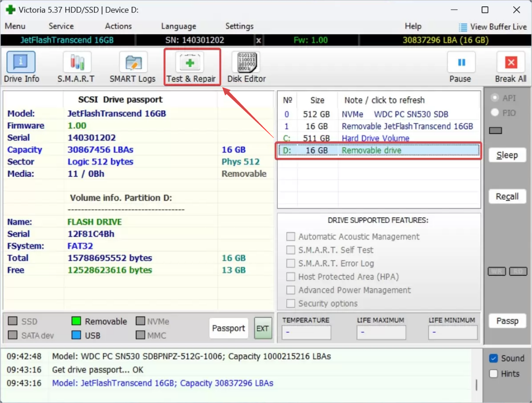Image resolution: width=532 pixels, height=403 pixels.
Task: Open SMART Logs
Action: 133,67
